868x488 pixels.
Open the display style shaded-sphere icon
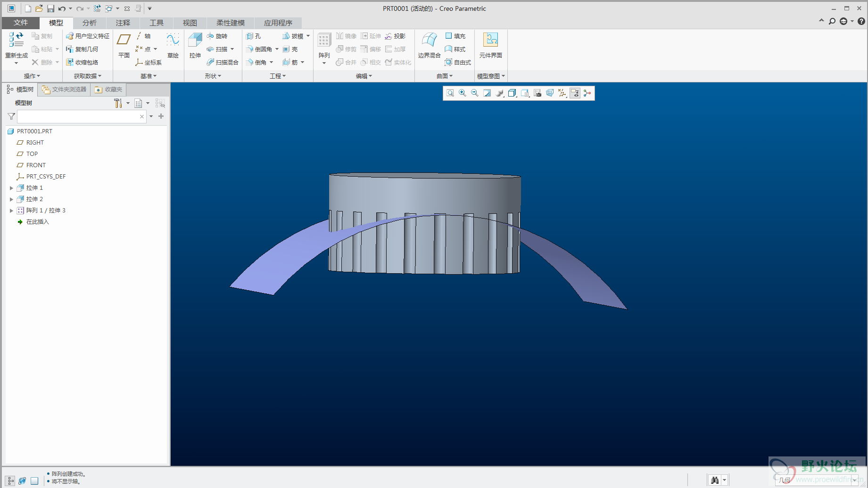(500, 93)
